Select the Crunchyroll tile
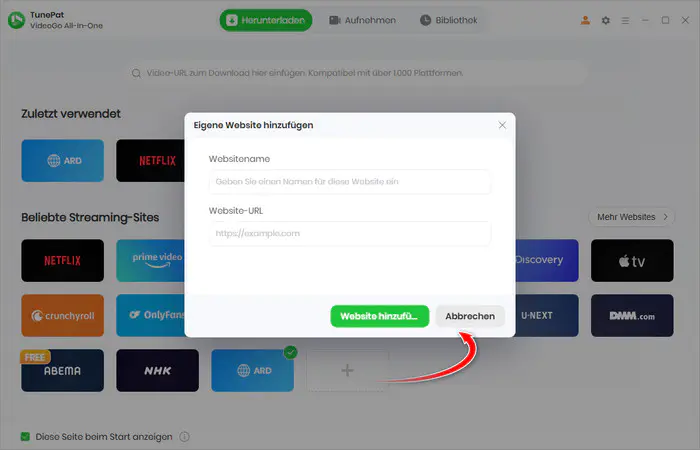Viewport: 700px width, 450px height. click(62, 315)
